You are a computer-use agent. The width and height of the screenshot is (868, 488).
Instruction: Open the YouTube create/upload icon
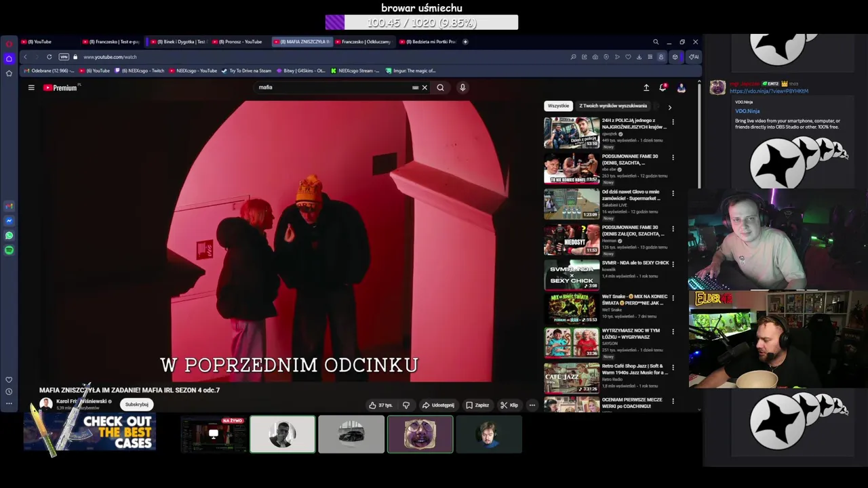(646, 87)
